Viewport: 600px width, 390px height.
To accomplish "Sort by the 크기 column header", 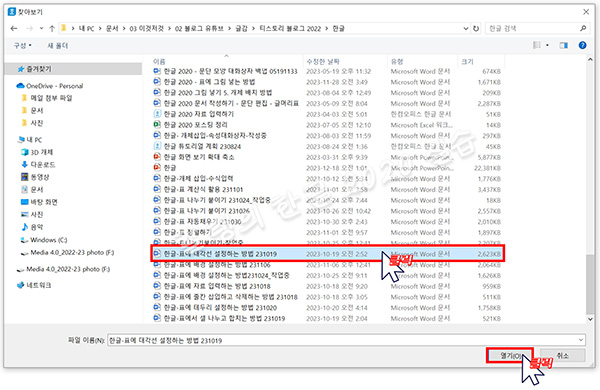I will click(x=467, y=61).
